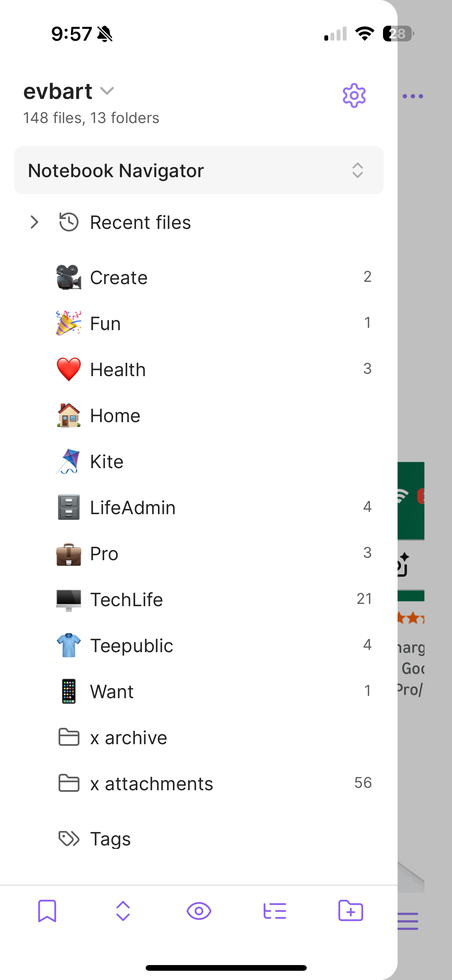Open the vault settings gear icon
452x980 pixels.
pyautogui.click(x=354, y=95)
